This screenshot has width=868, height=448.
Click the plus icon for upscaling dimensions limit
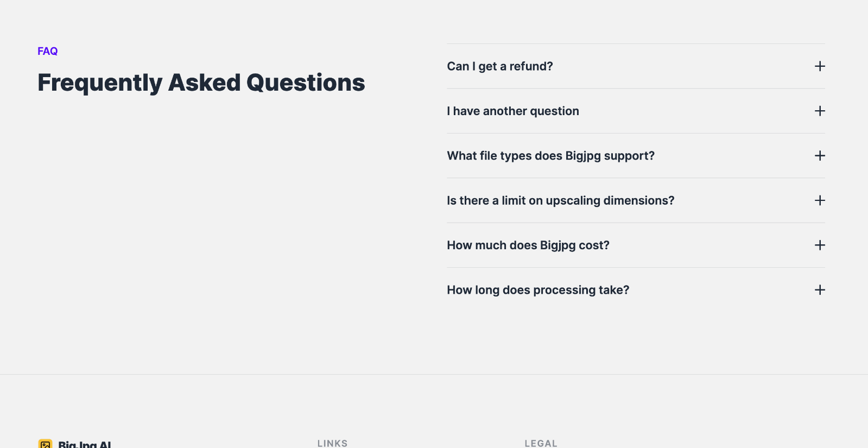[x=820, y=200]
